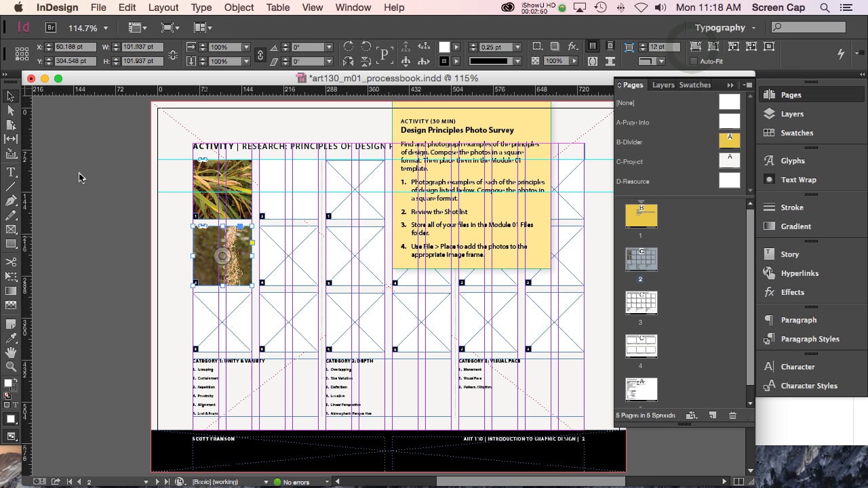Select the Rectangle Frame tool

[x=11, y=230]
